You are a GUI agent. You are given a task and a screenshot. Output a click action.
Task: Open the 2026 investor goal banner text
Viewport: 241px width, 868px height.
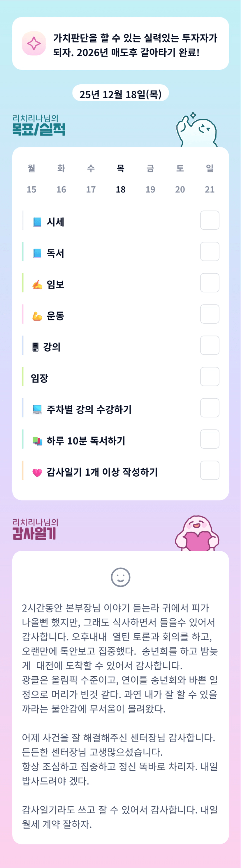click(x=135, y=45)
